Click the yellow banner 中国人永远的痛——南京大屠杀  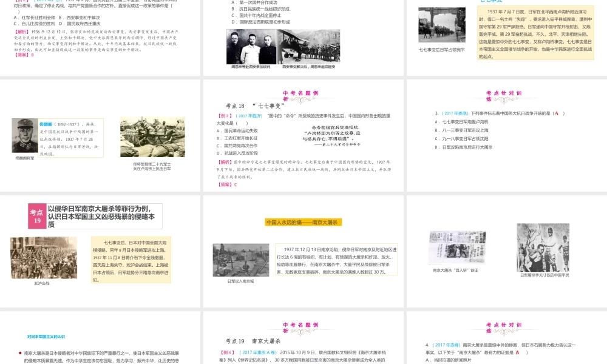click(303, 223)
